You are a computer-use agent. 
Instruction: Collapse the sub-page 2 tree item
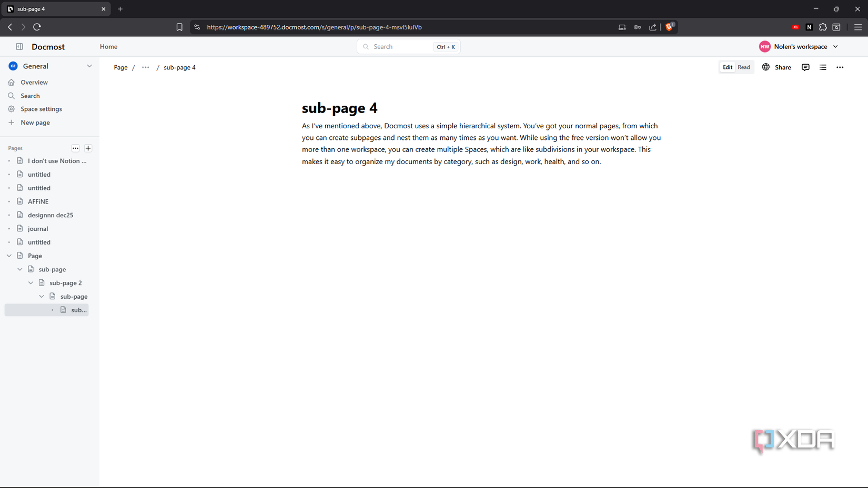(31, 282)
